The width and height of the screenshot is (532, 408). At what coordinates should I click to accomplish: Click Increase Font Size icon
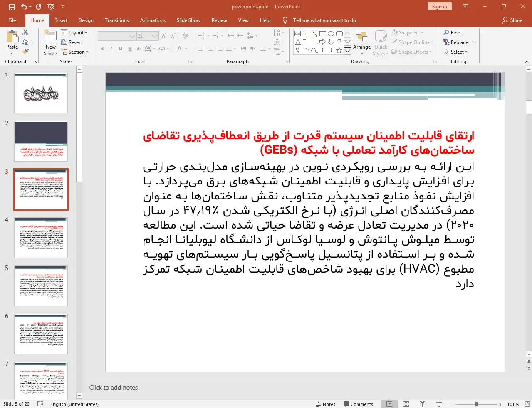click(x=164, y=36)
